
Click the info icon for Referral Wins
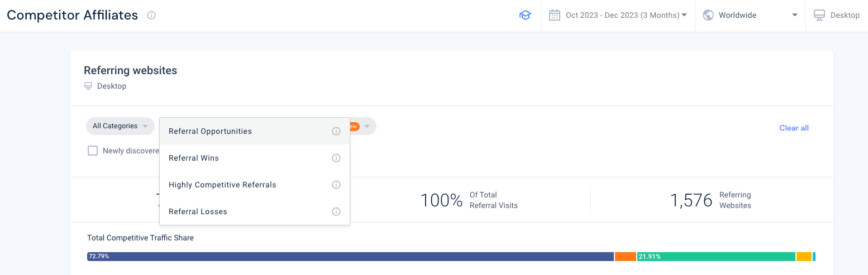(x=336, y=158)
